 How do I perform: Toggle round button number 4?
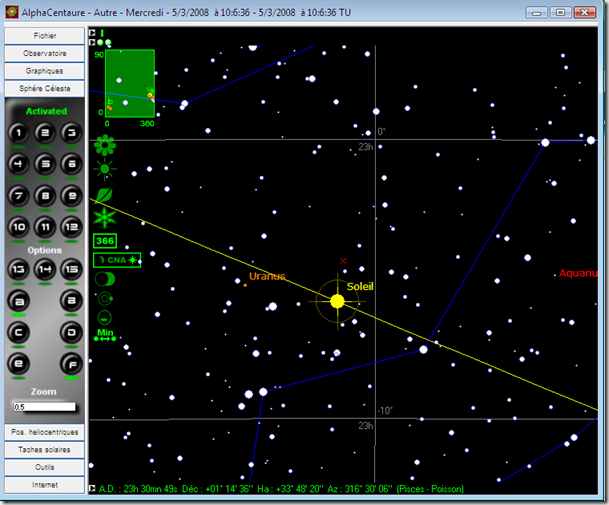(18, 164)
